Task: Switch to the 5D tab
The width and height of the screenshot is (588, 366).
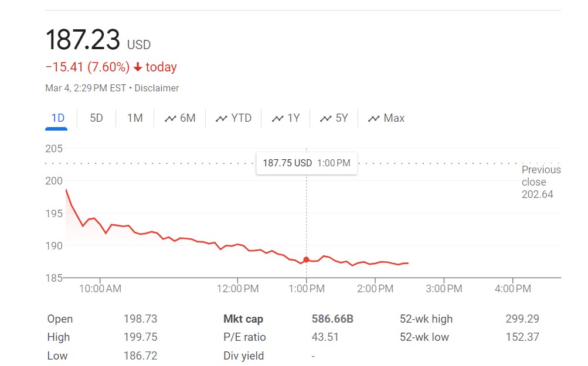Action: coord(96,118)
